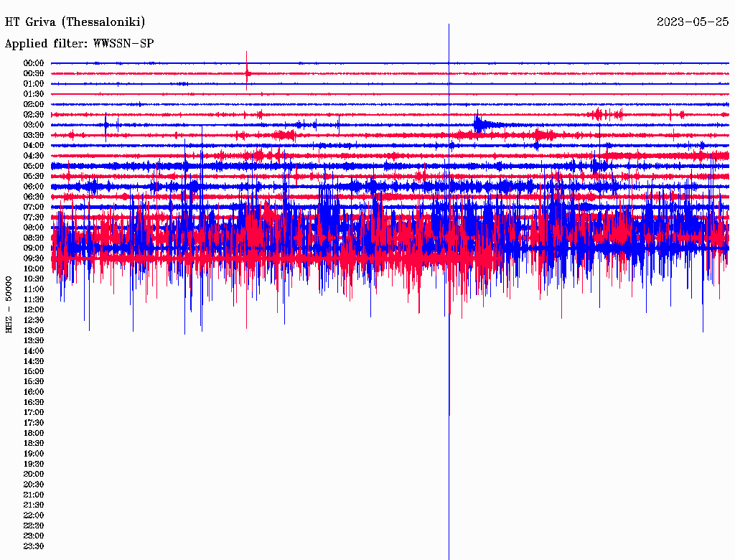
Task: Select the 08:00 time label
Action: coord(34,228)
